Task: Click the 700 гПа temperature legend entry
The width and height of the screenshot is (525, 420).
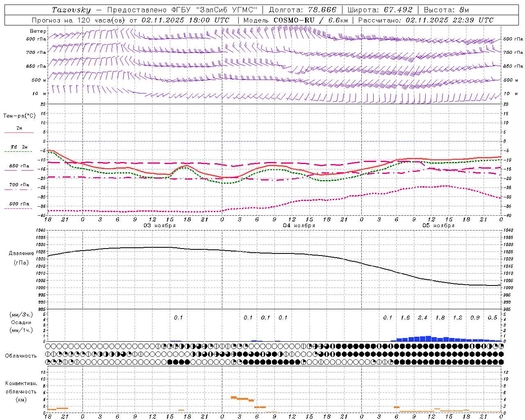Action: 19,185
